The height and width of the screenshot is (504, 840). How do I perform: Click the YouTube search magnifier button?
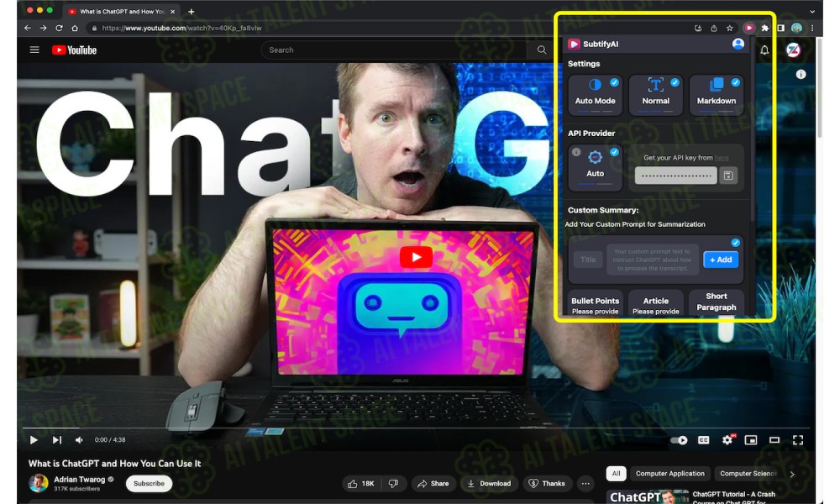(542, 50)
